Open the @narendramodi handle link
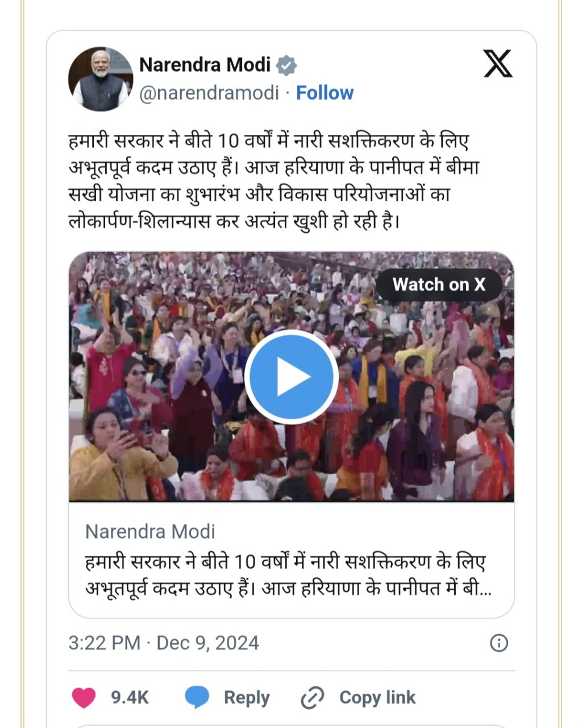This screenshot has width=582, height=728. click(209, 93)
